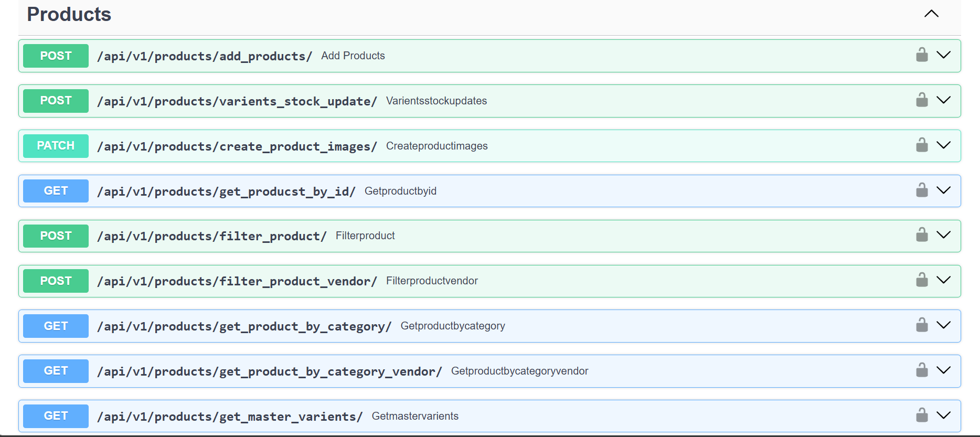Click lock icon on get_product_by_category row
This screenshot has height=437, width=980.
(x=922, y=325)
